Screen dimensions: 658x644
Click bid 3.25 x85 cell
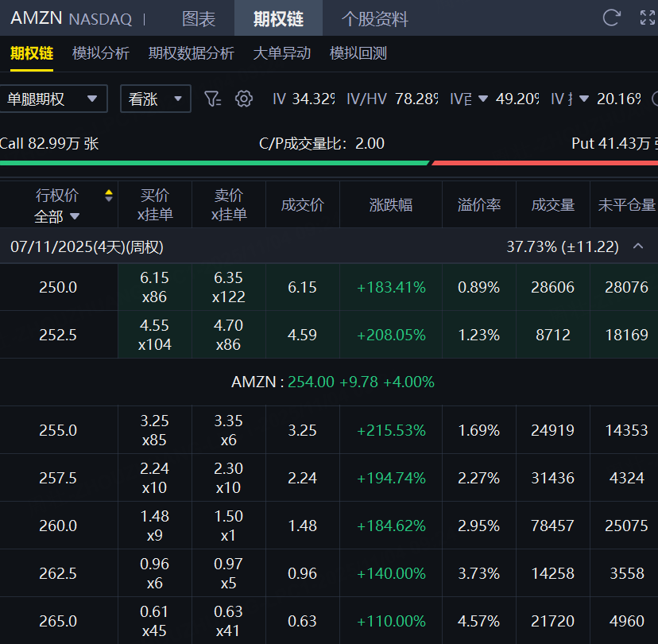click(155, 430)
